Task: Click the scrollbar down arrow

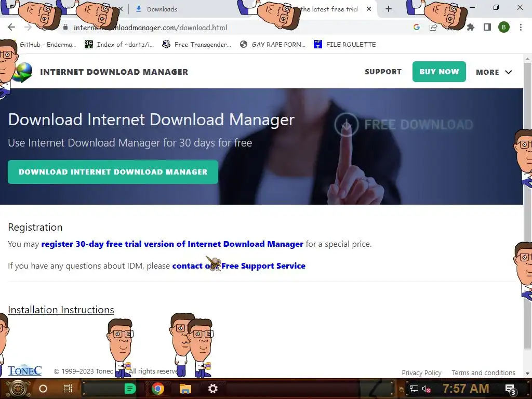Action: pos(527,373)
